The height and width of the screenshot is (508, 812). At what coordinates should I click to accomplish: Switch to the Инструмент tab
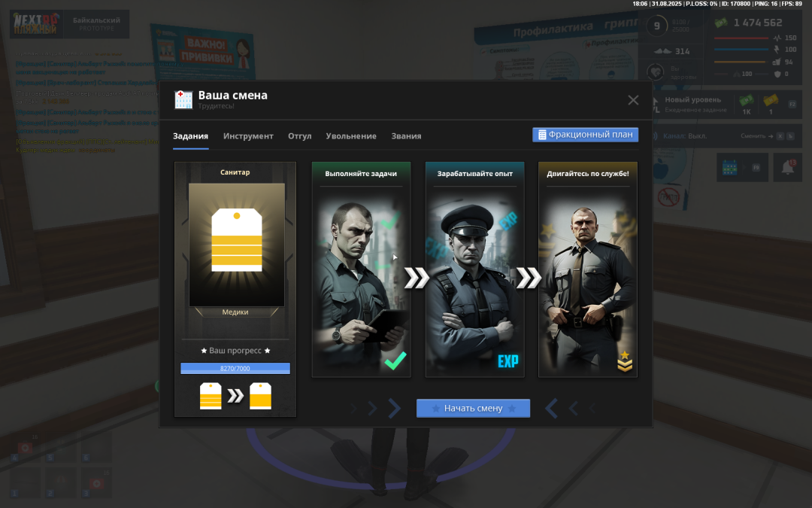pos(248,136)
